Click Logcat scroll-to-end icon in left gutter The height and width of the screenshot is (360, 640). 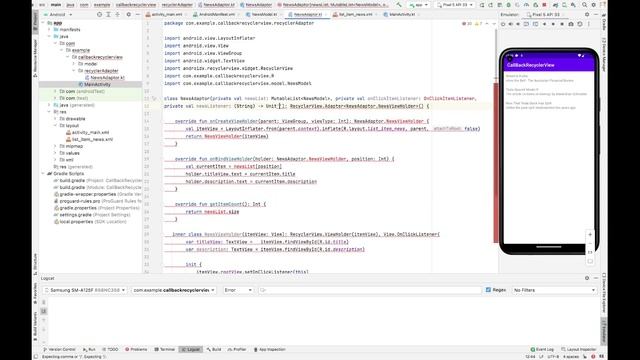point(44,311)
